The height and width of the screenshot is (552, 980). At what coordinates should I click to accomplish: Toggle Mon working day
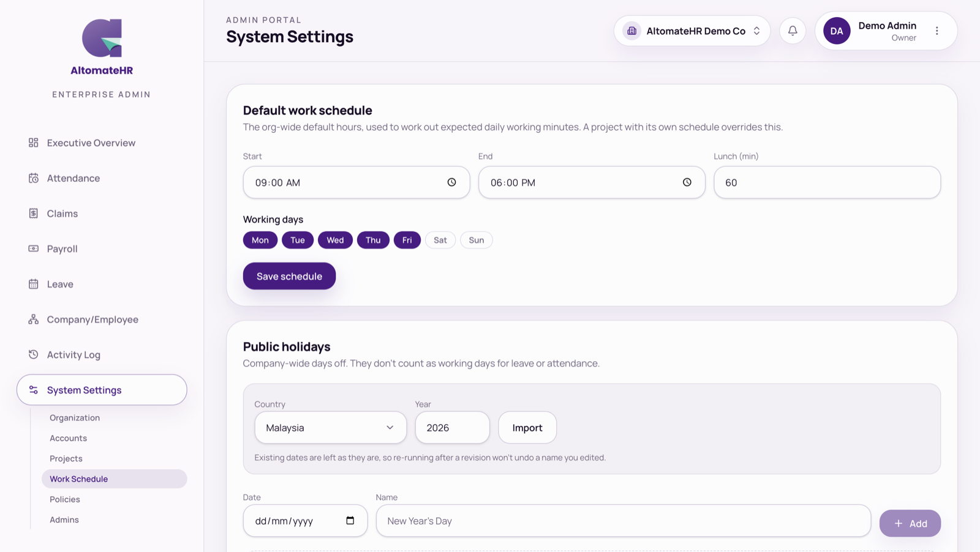[260, 240]
